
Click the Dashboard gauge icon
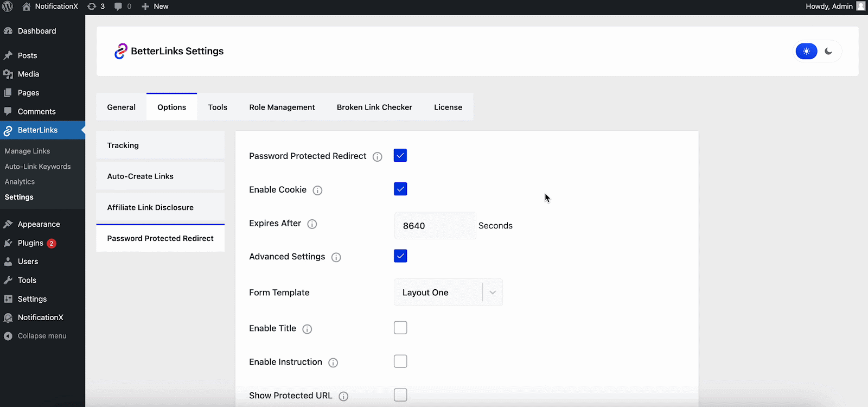pyautogui.click(x=8, y=31)
